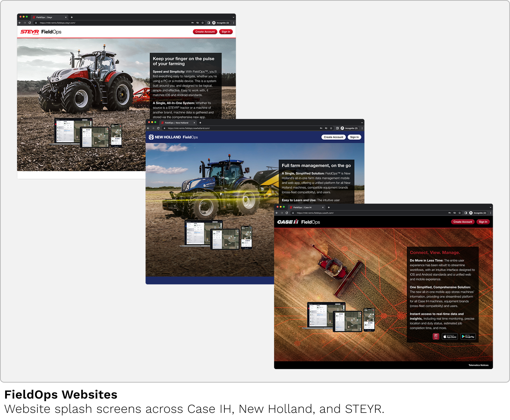This screenshot has height=420, width=510.
Task: Select the 'FieldOps | Steyr' browser tab
Action: coord(50,17)
